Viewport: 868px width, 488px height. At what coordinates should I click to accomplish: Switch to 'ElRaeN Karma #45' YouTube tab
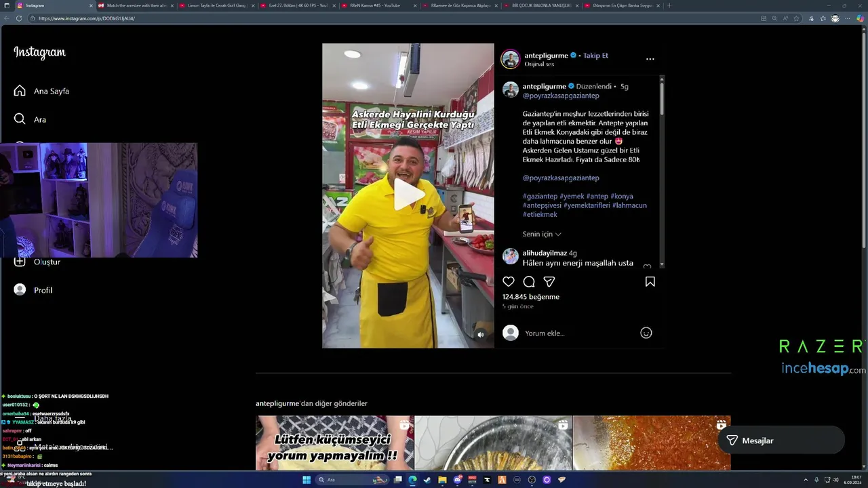379,5
